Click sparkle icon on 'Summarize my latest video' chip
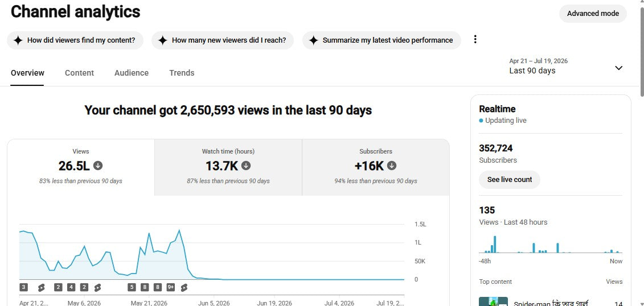Viewport: 644px width, 306px height. coord(313,40)
